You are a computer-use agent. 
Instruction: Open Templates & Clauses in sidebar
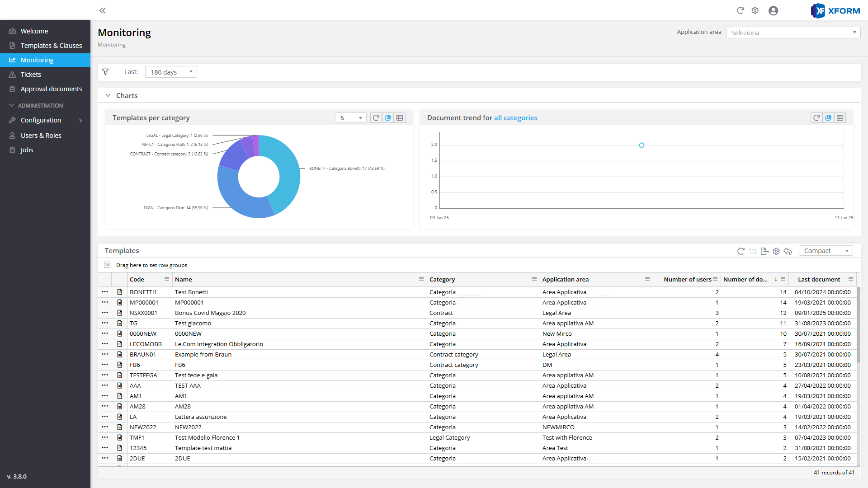45,45
